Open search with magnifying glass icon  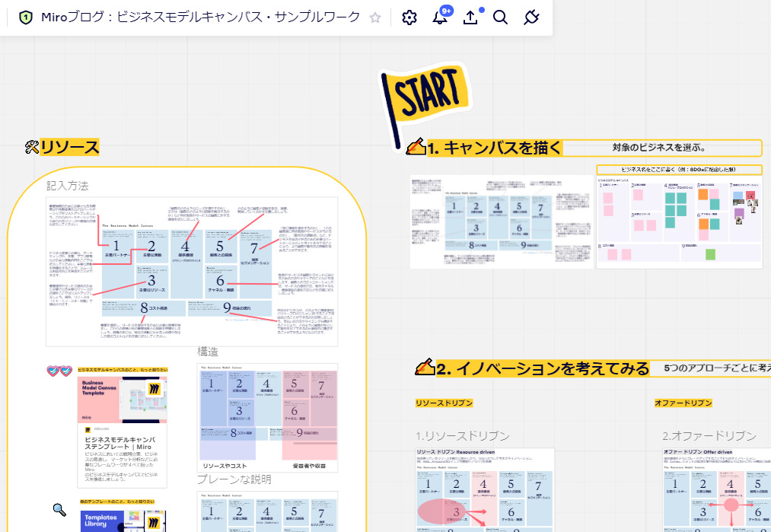[x=500, y=18]
